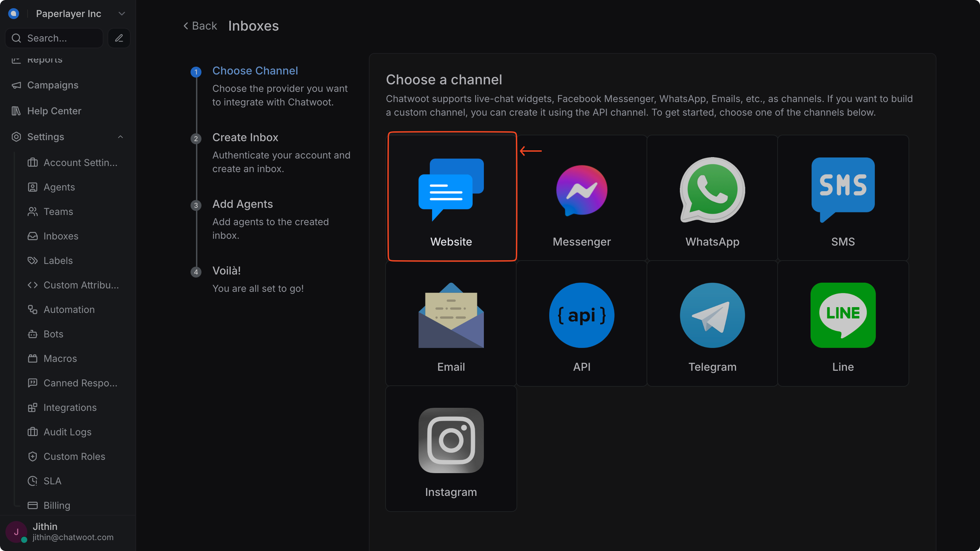Click the Choose Channel step title

coord(255,71)
